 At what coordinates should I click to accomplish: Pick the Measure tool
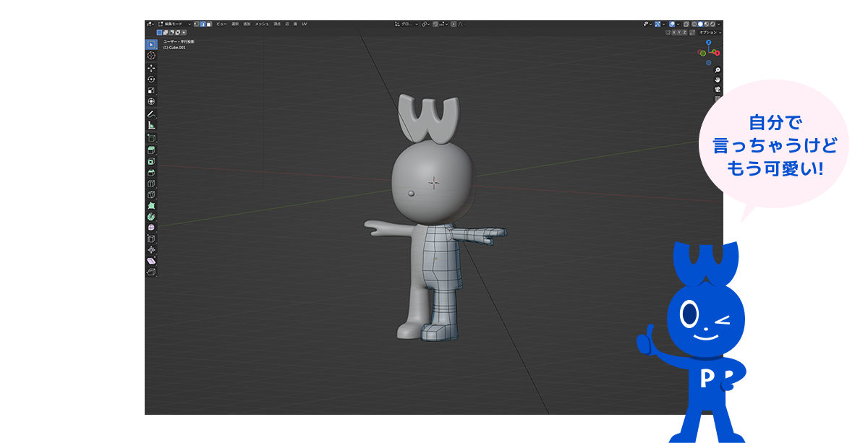(151, 125)
